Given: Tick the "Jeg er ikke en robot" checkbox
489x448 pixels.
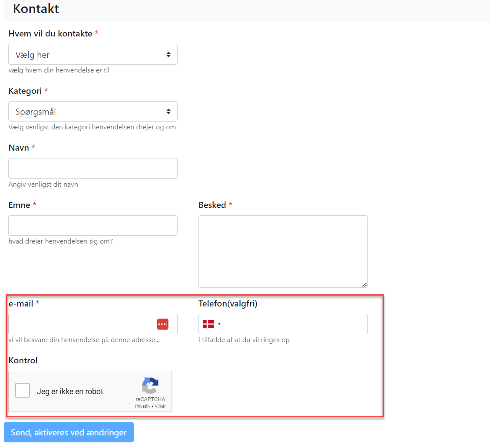Looking at the screenshot, I should pyautogui.click(x=23, y=391).
